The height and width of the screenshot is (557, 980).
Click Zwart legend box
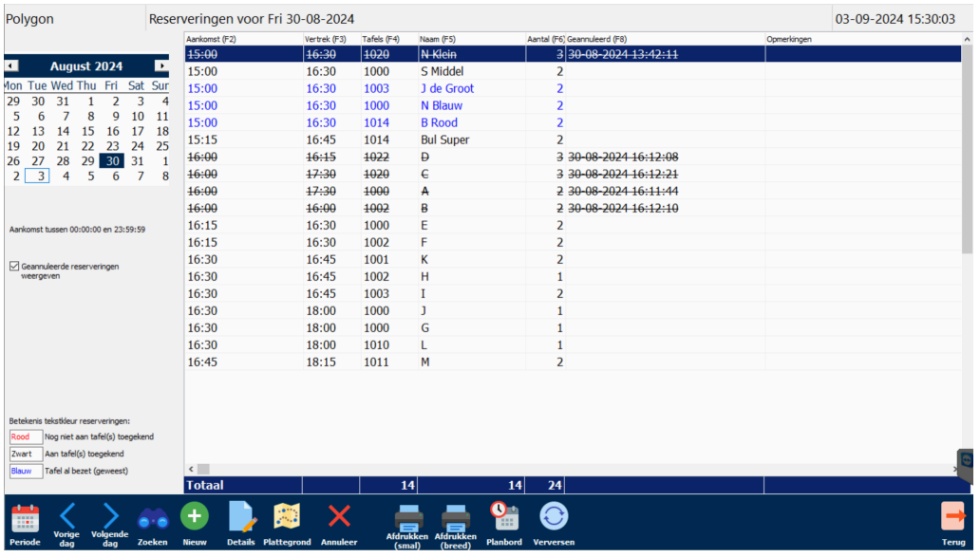coord(26,454)
